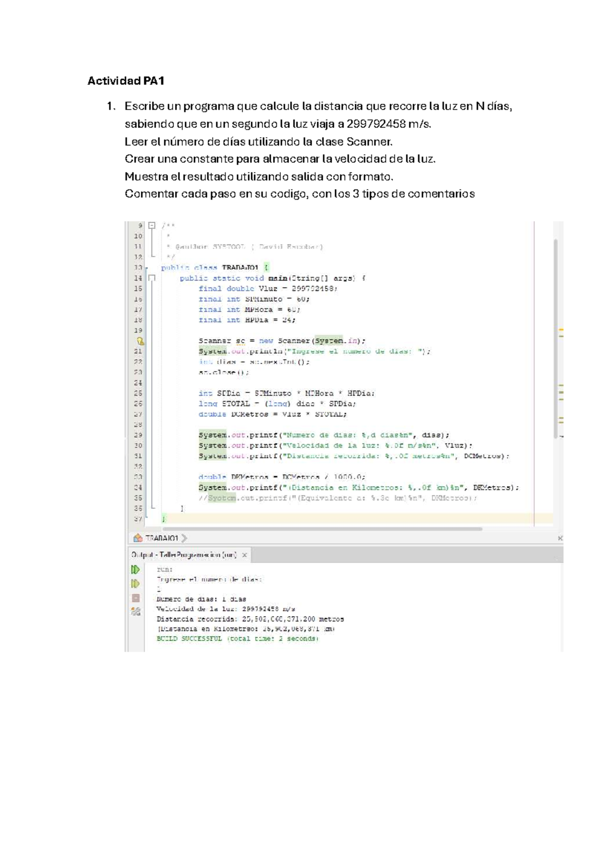The width and height of the screenshot is (614, 868).
Task: Click line number 26 in the gutter
Action: [138, 404]
